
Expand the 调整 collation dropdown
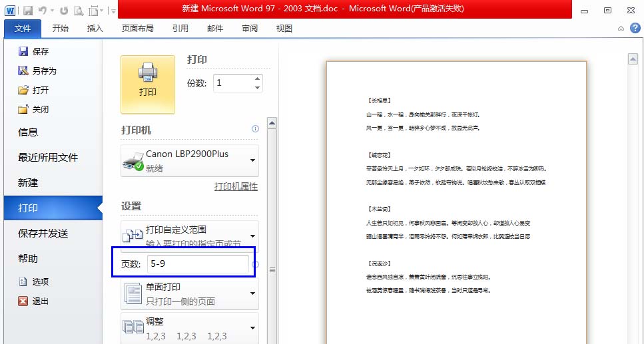click(253, 327)
